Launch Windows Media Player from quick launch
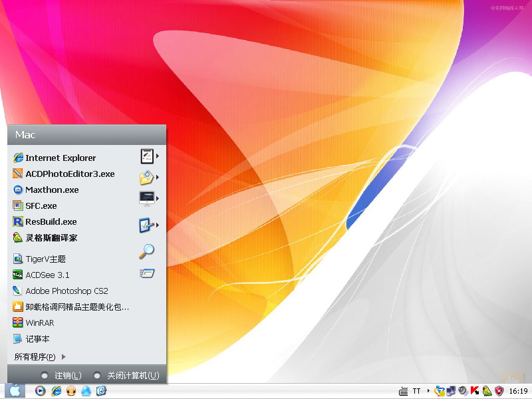532x399 pixels. click(x=40, y=391)
